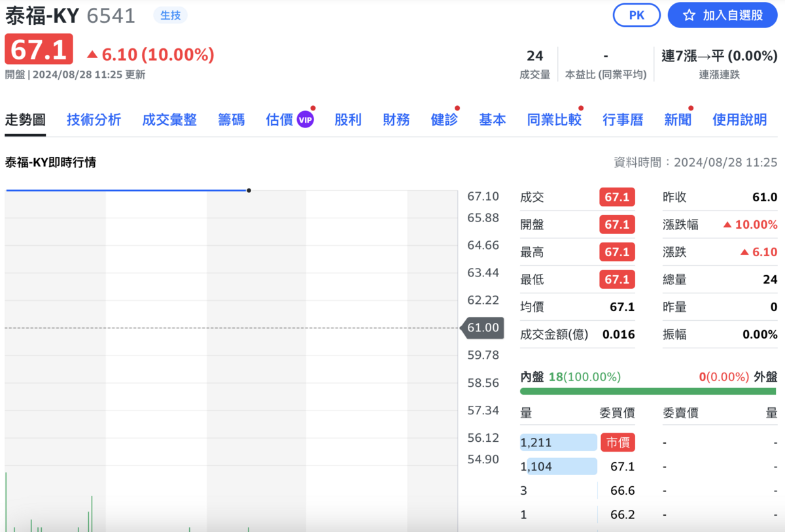Click the stock code 6541

point(111,16)
